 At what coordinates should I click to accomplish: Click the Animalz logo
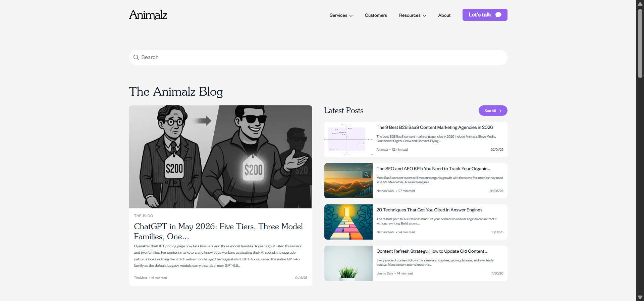pos(148,15)
